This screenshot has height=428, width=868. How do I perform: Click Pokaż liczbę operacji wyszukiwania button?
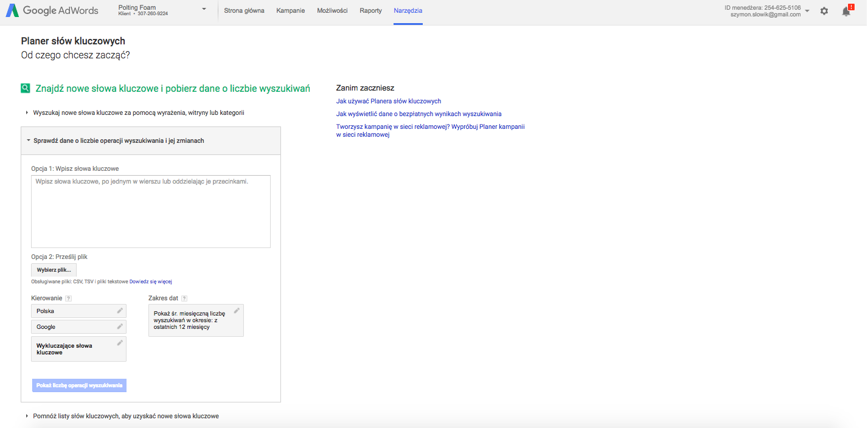point(79,385)
